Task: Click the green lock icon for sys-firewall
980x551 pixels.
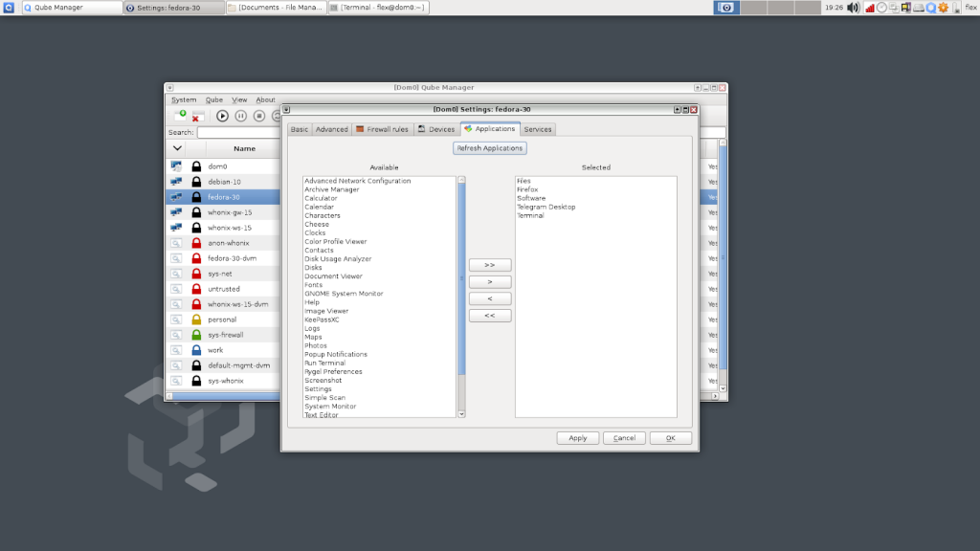Action: point(196,335)
